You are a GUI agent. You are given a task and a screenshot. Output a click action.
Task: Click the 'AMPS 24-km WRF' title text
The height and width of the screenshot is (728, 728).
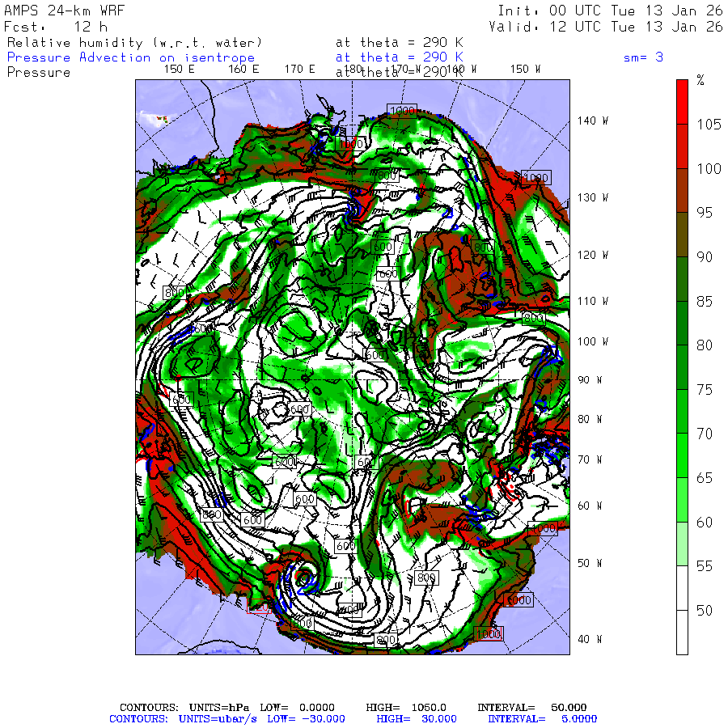click(65, 11)
